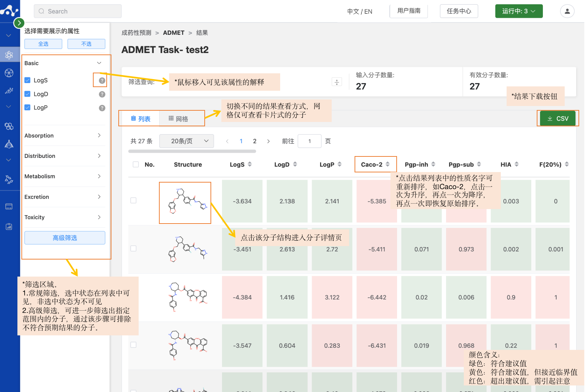Screen dimensions: 585x392
Task: Select the atom-shaped ADMET tool icon
Action: click(x=9, y=54)
